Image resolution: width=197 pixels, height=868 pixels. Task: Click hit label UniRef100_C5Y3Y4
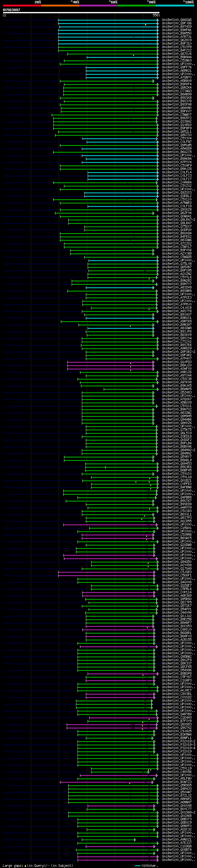(176, 139)
